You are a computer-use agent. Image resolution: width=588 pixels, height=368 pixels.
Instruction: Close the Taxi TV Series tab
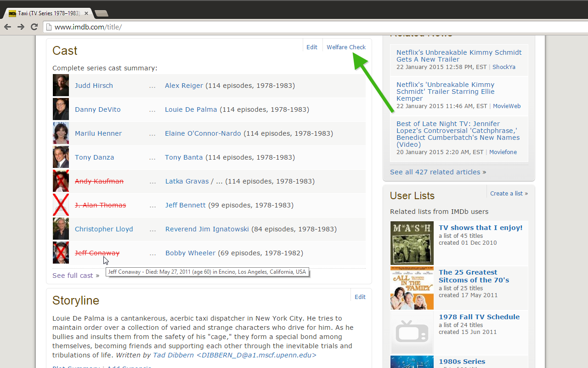pos(86,13)
